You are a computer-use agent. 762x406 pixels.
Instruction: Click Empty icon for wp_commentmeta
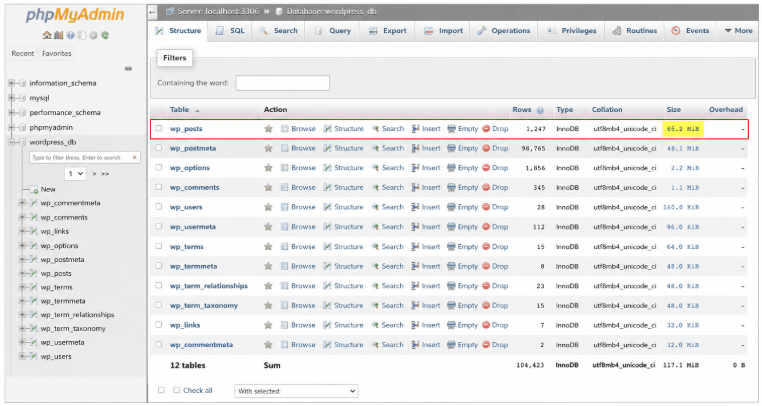click(451, 345)
